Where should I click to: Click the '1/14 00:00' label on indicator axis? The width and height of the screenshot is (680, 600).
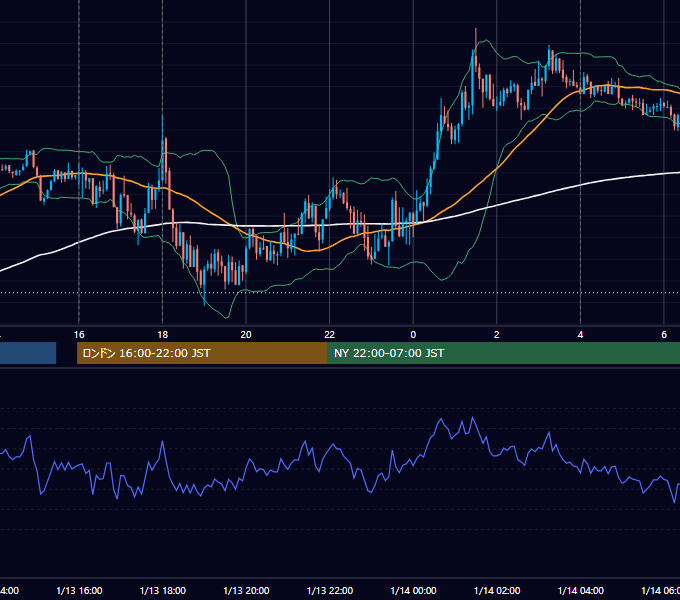coord(413,591)
